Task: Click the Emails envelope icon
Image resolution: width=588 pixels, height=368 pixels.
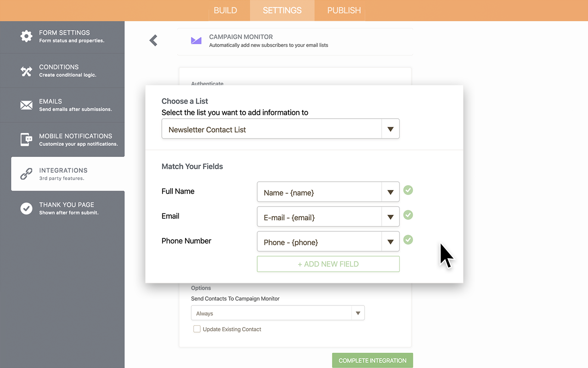Action: 26,105
